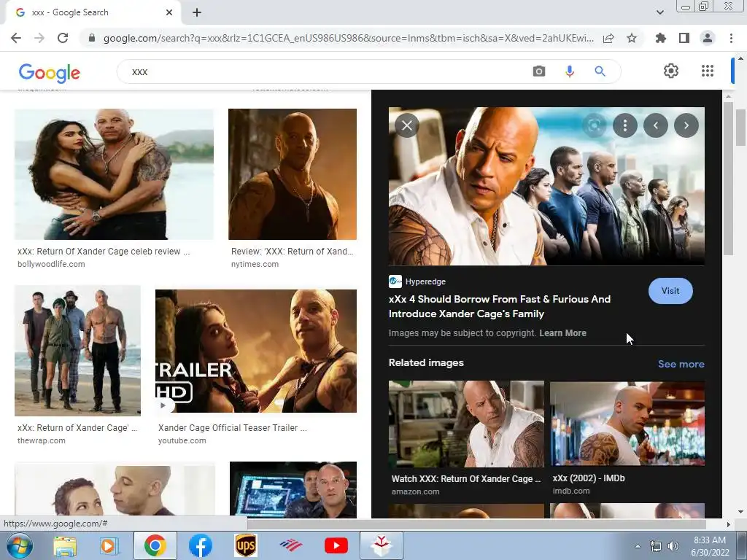Launch the media player taskbar icon

tap(109, 545)
